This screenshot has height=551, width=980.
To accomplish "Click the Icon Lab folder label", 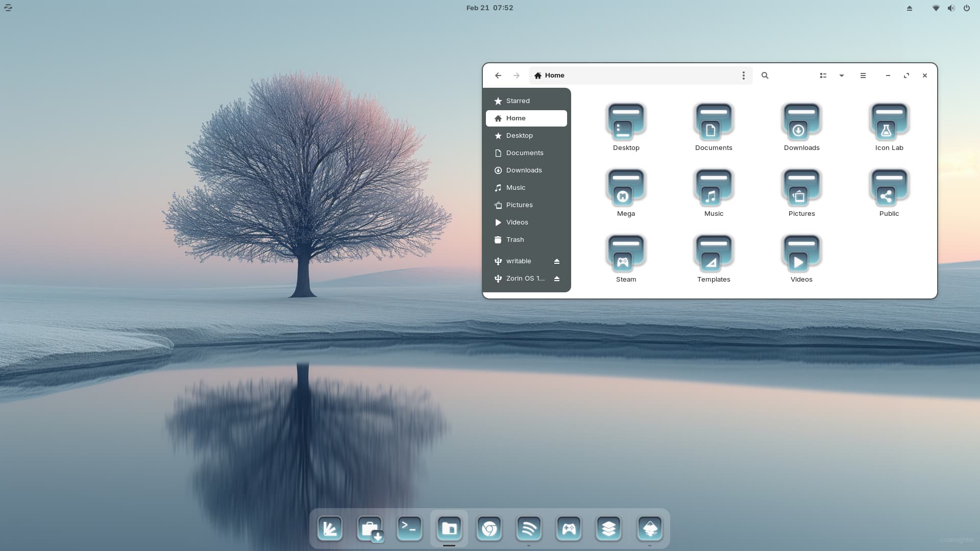I will pyautogui.click(x=889, y=148).
